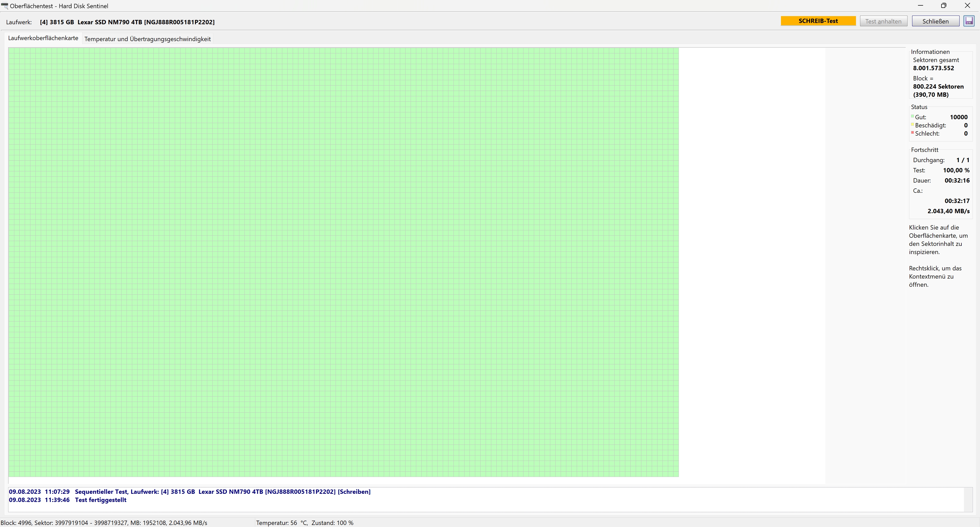Click the Block and Sektor status bar text

click(x=103, y=523)
